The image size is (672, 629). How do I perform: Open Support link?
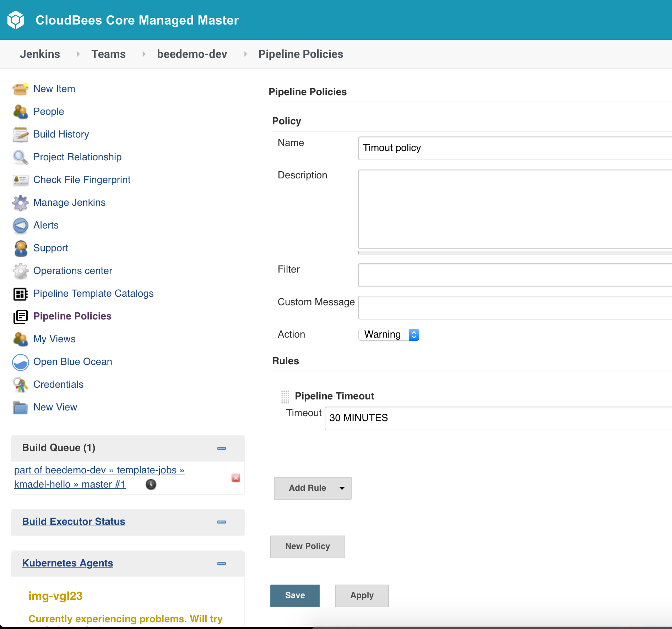[51, 248]
